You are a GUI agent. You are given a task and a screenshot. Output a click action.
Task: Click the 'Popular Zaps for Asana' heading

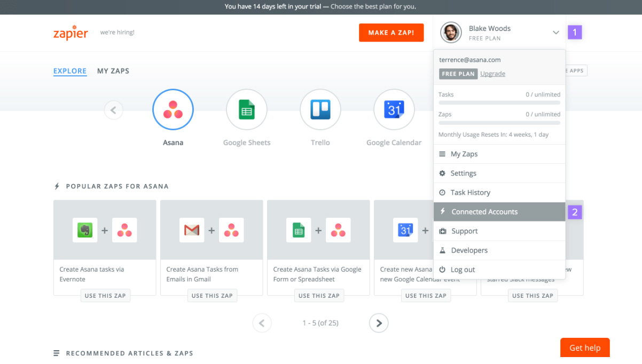[117, 186]
